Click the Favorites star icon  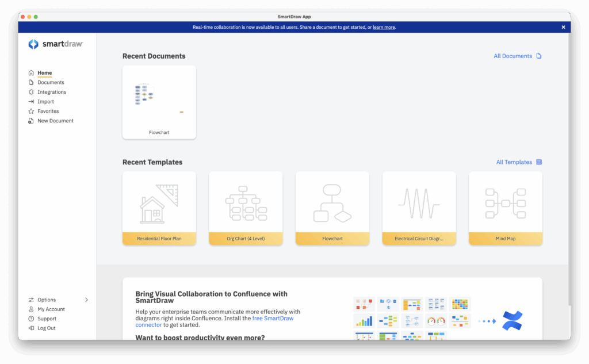tap(31, 111)
